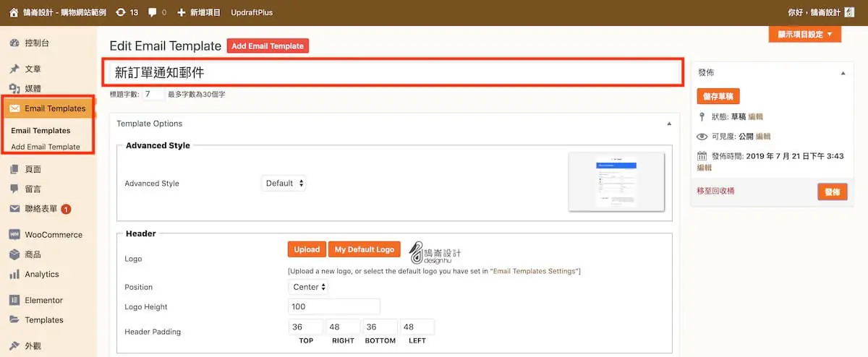The image size is (868, 357).
Task: Click the Logo Height field
Action: [333, 306]
